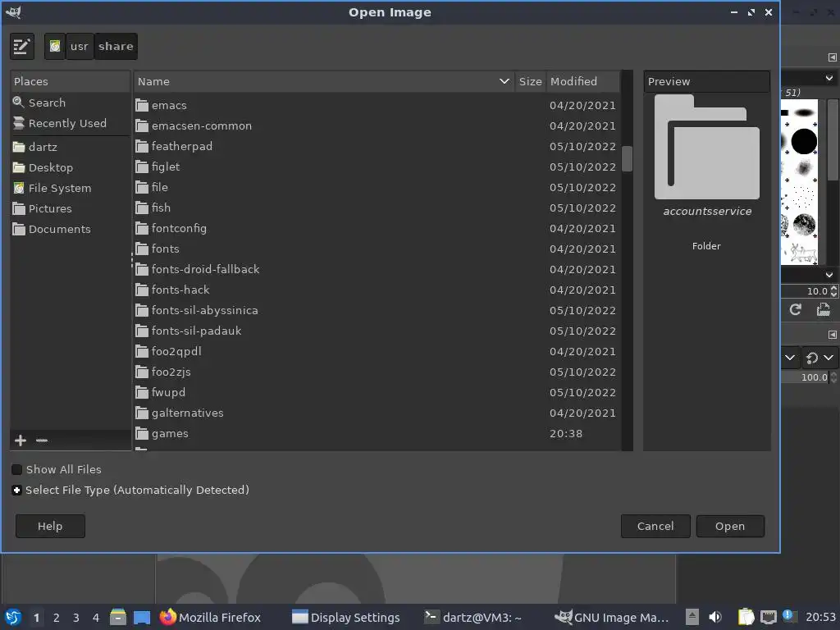840x630 pixels.
Task: Select the featherpad folder
Action: click(377, 146)
